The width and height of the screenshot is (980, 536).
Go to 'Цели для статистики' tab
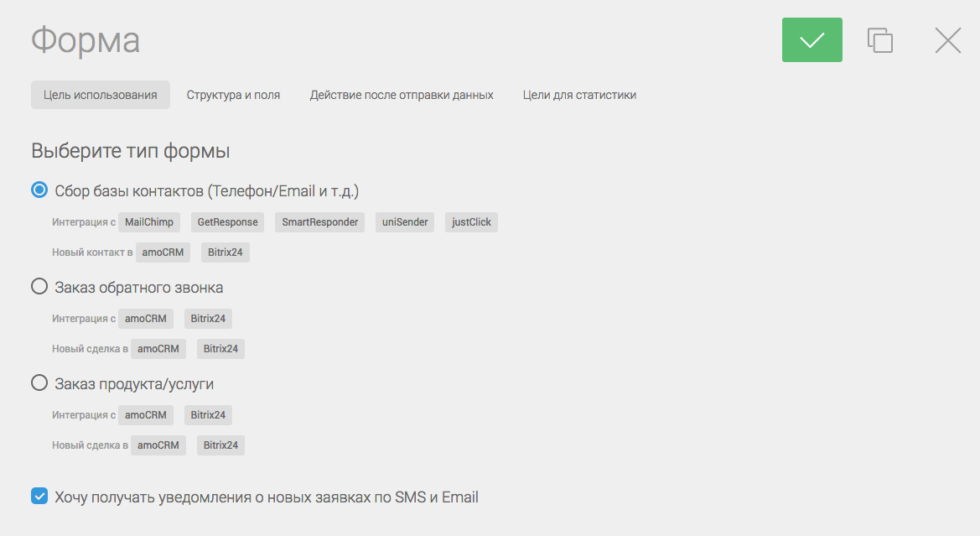(x=579, y=95)
